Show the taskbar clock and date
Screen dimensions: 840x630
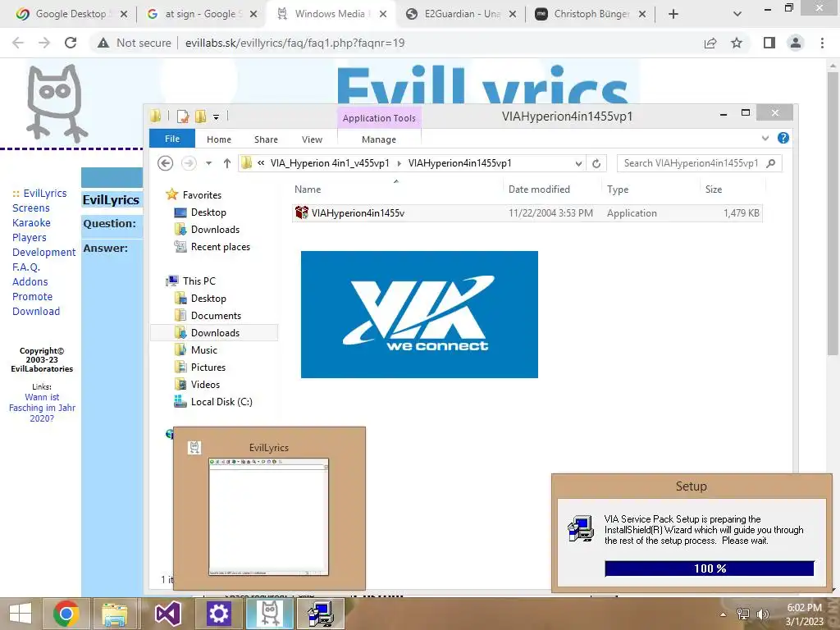click(x=804, y=614)
